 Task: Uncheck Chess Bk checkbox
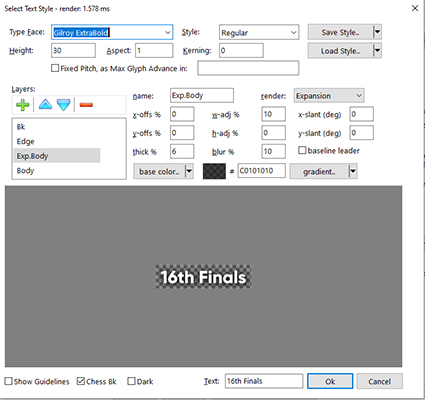click(81, 381)
